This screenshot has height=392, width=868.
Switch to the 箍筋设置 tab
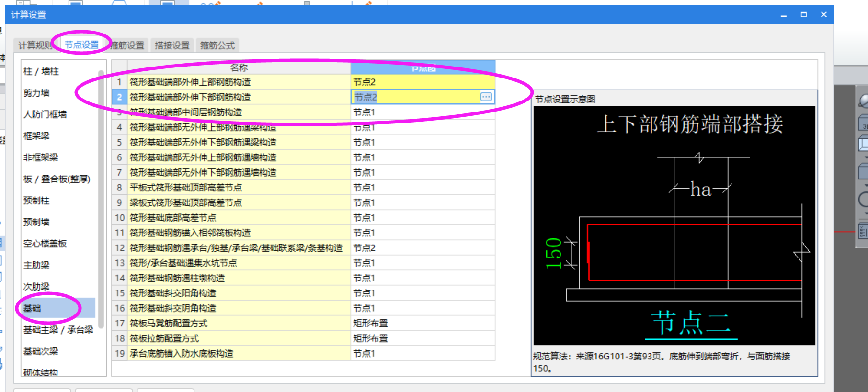(127, 45)
